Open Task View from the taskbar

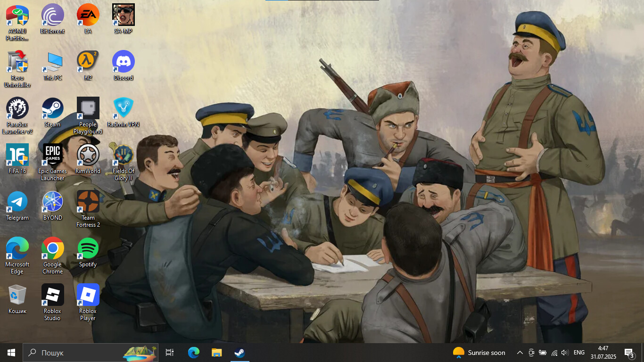(x=170, y=353)
